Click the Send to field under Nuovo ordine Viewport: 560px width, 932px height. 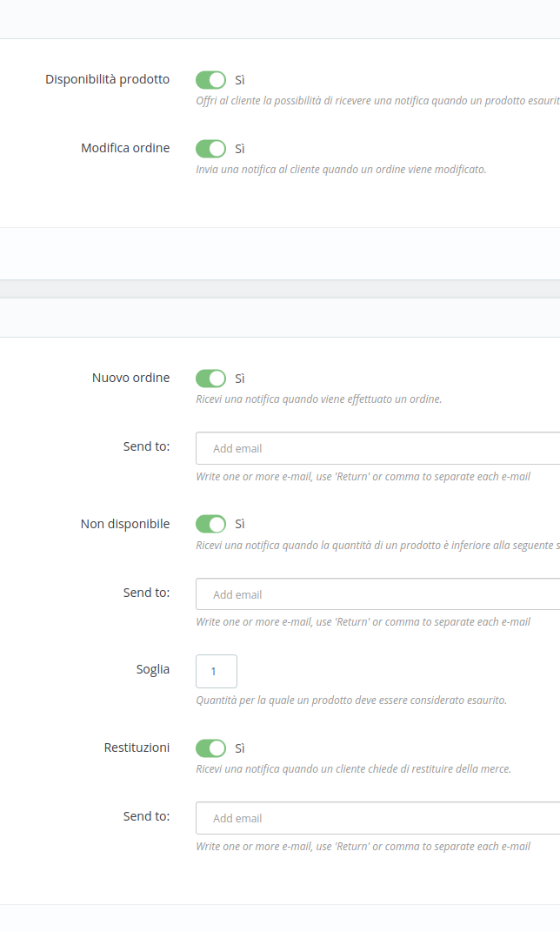pos(348,448)
